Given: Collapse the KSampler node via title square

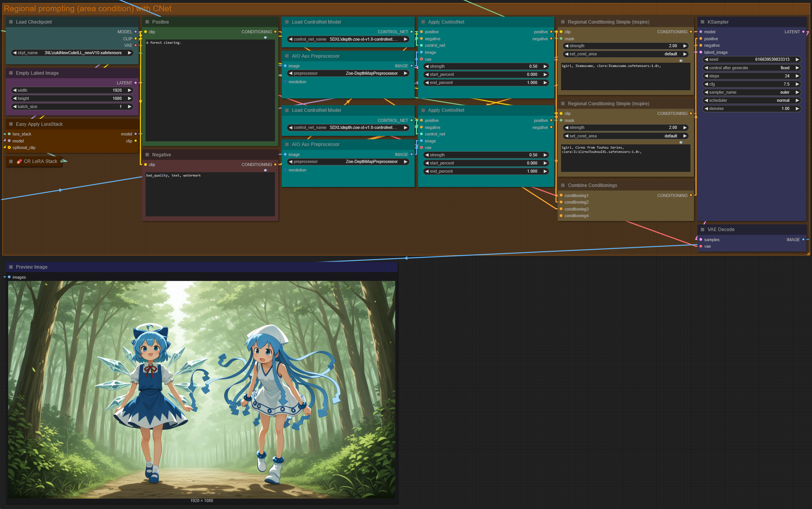Looking at the screenshot, I should [x=702, y=22].
